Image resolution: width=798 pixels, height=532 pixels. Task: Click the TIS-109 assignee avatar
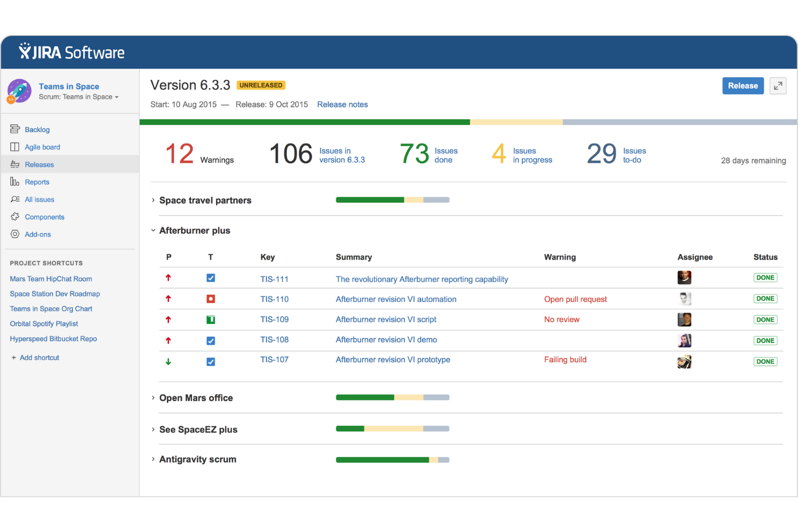(684, 320)
